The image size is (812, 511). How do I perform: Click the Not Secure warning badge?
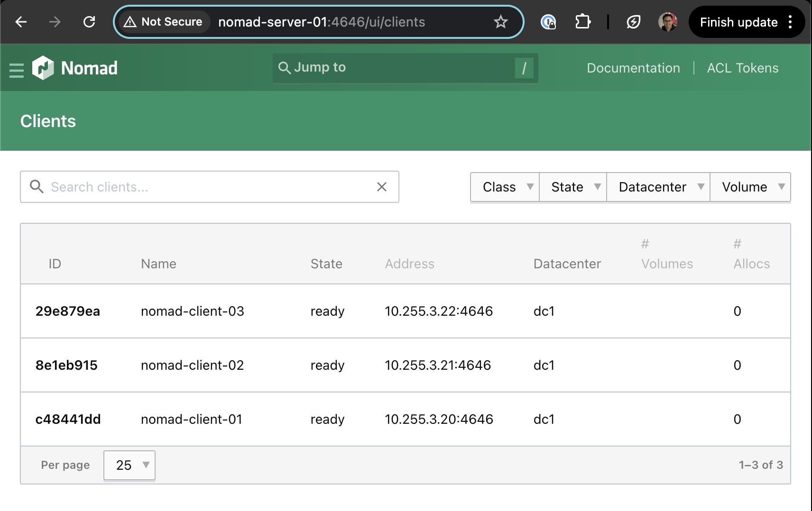pyautogui.click(x=163, y=21)
